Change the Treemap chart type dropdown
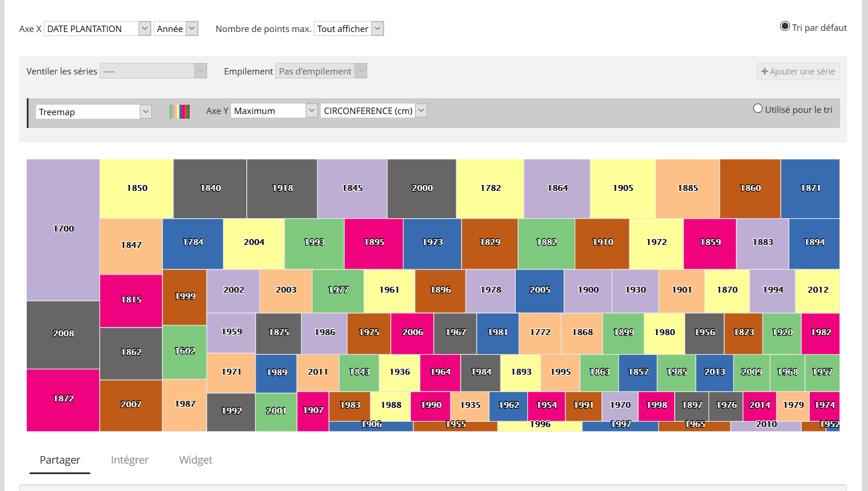 93,112
